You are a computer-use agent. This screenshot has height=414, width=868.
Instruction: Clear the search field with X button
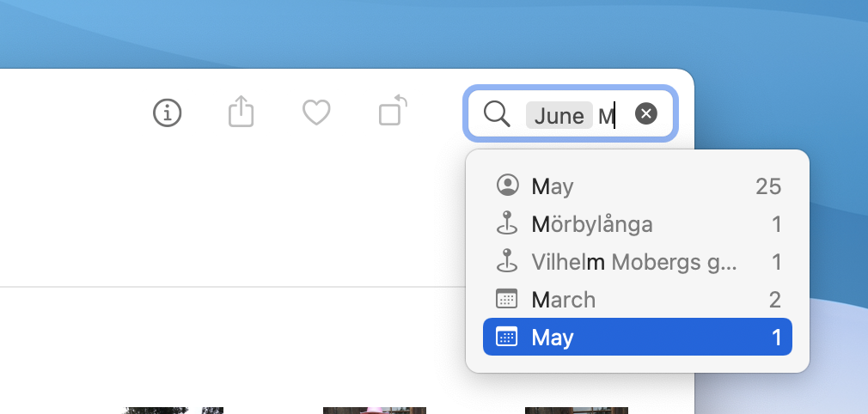pos(646,113)
